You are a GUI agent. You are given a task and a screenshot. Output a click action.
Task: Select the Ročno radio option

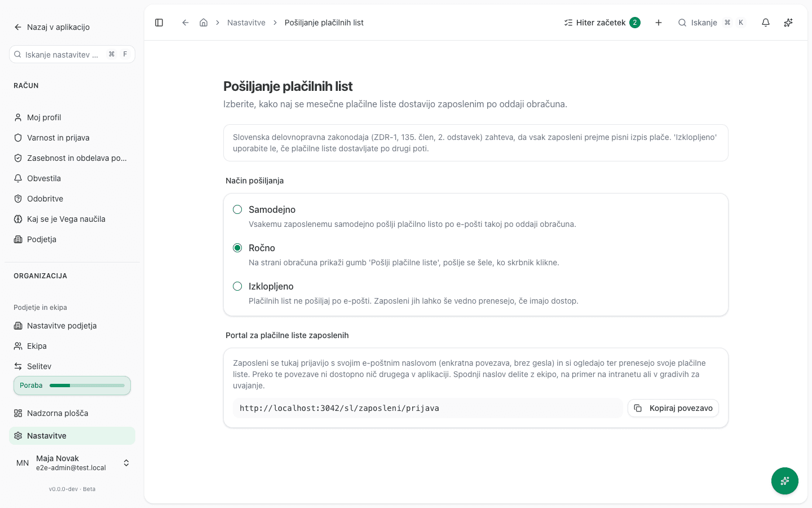(237, 248)
